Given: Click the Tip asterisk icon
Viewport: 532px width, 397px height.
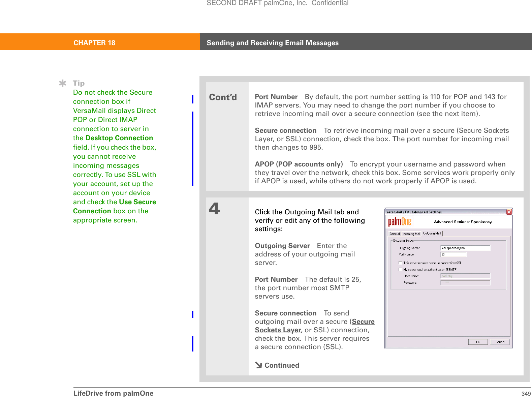Looking at the screenshot, I should [x=62, y=83].
